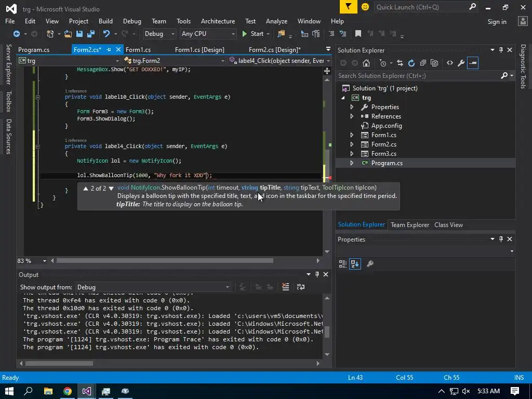Click the comment out lines toolbar icon

point(331,34)
